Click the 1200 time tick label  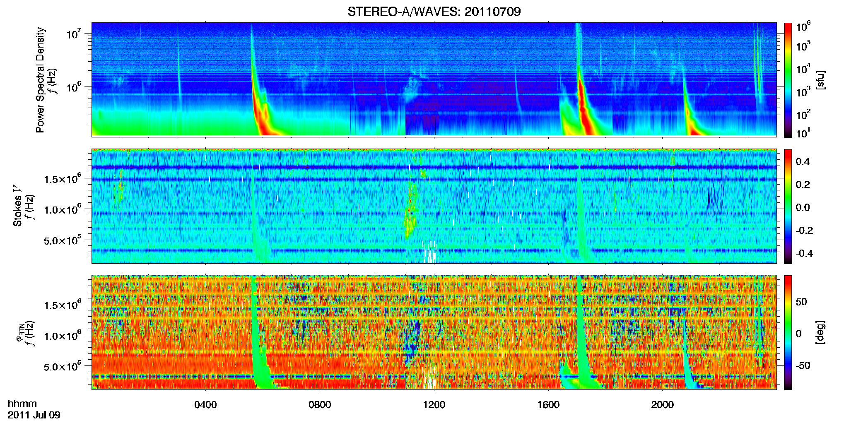click(x=434, y=405)
